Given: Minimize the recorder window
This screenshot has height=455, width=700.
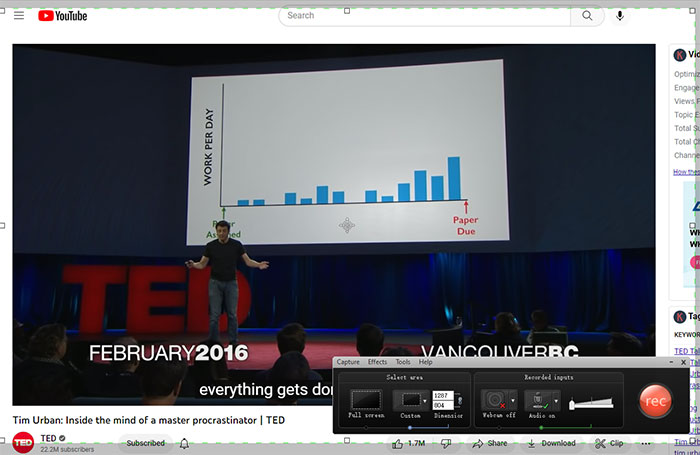Looking at the screenshot, I should click(x=671, y=362).
